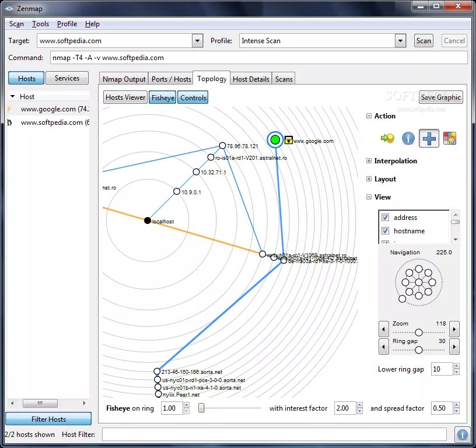Click the Zoom increase right arrow
Image resolution: width=476 pixels, height=448 pixels.
(454, 329)
